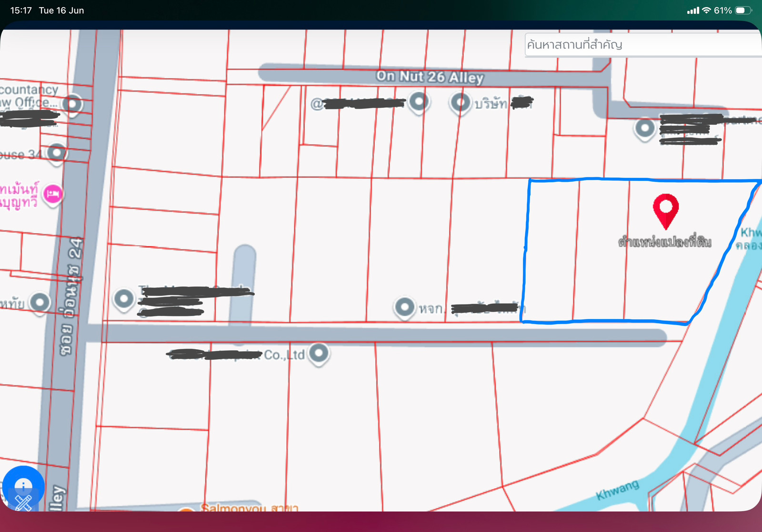The width and height of the screenshot is (762, 532).
Task: Tap the map pin next to หจก. label
Action: pos(405,307)
